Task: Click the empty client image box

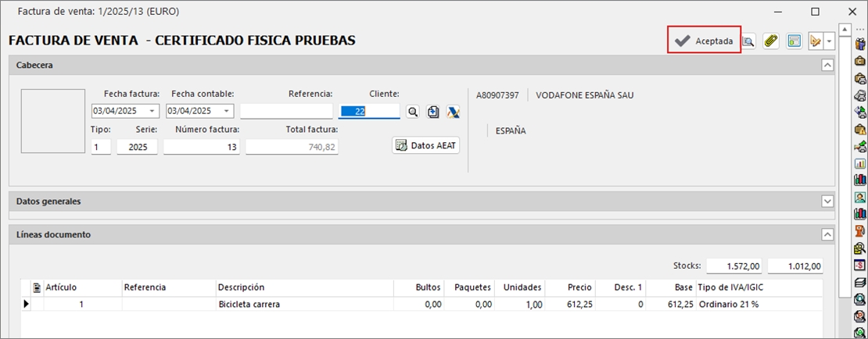Action: pyautogui.click(x=52, y=120)
